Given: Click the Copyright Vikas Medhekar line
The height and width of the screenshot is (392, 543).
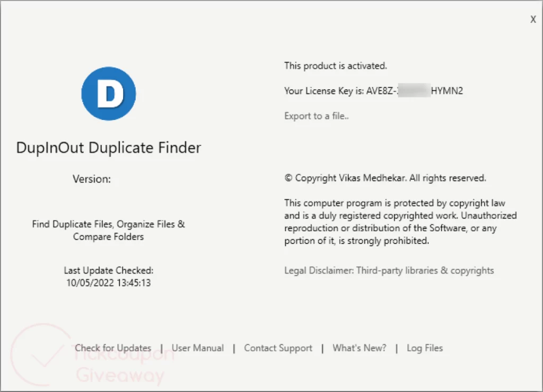Looking at the screenshot, I should tap(385, 178).
